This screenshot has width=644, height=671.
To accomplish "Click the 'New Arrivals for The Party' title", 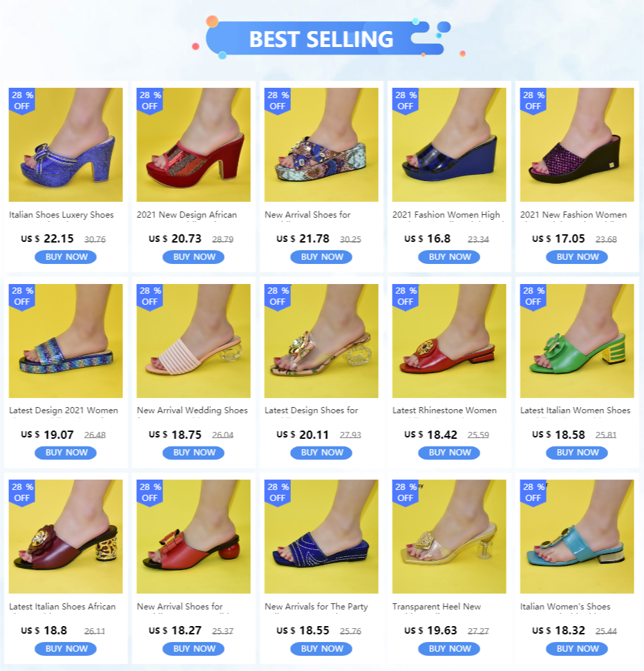I will tap(316, 606).
